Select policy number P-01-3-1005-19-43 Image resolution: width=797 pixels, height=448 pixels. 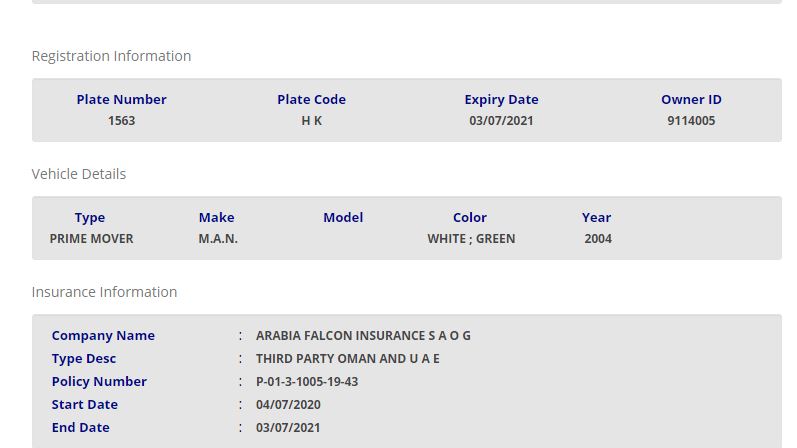click(x=307, y=382)
